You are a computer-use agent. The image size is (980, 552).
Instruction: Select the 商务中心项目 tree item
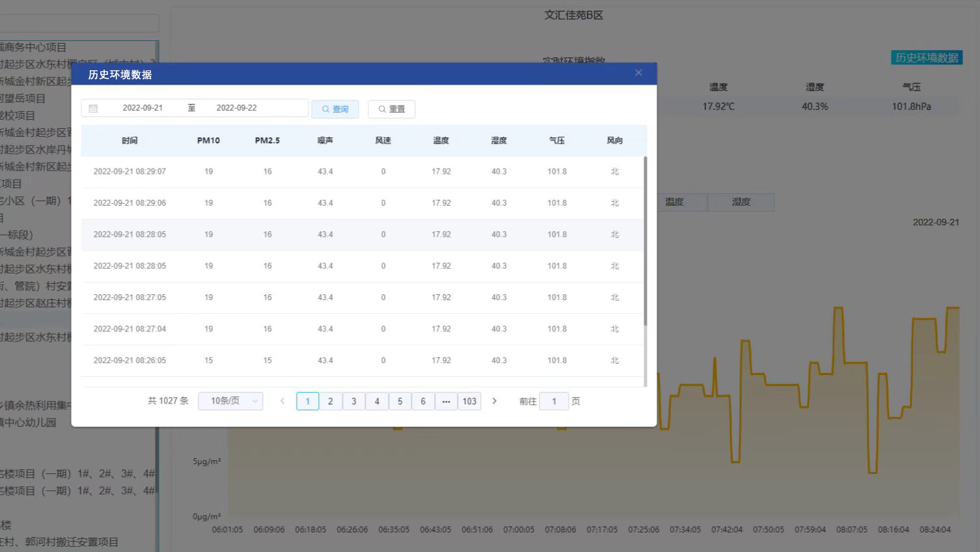[x=33, y=47]
